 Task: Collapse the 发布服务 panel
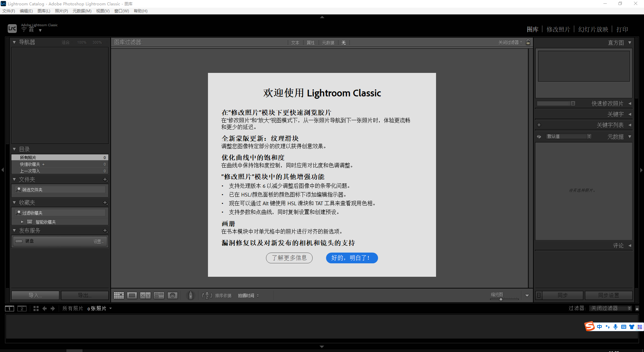point(14,231)
